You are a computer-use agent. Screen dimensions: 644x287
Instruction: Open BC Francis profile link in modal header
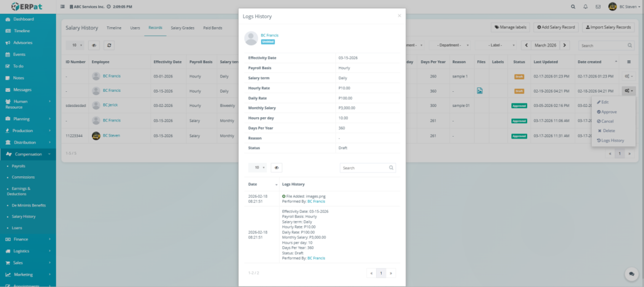pyautogui.click(x=269, y=35)
